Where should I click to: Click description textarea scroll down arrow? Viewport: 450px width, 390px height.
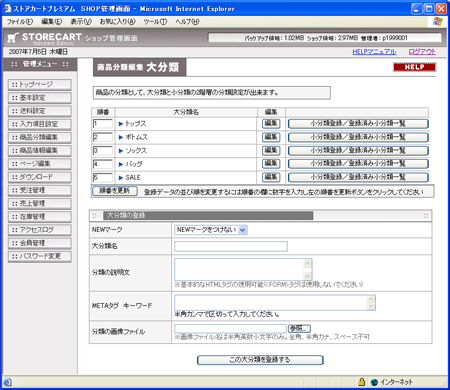tap(307, 276)
